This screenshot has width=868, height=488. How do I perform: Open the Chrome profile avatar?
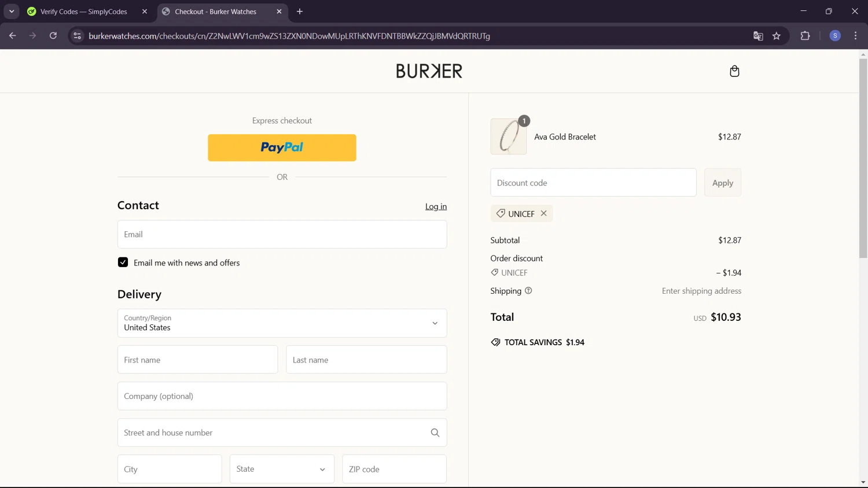pyautogui.click(x=835, y=36)
